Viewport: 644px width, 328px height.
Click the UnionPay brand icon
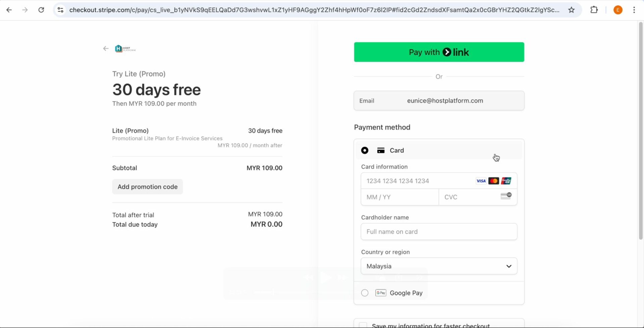pos(506,181)
